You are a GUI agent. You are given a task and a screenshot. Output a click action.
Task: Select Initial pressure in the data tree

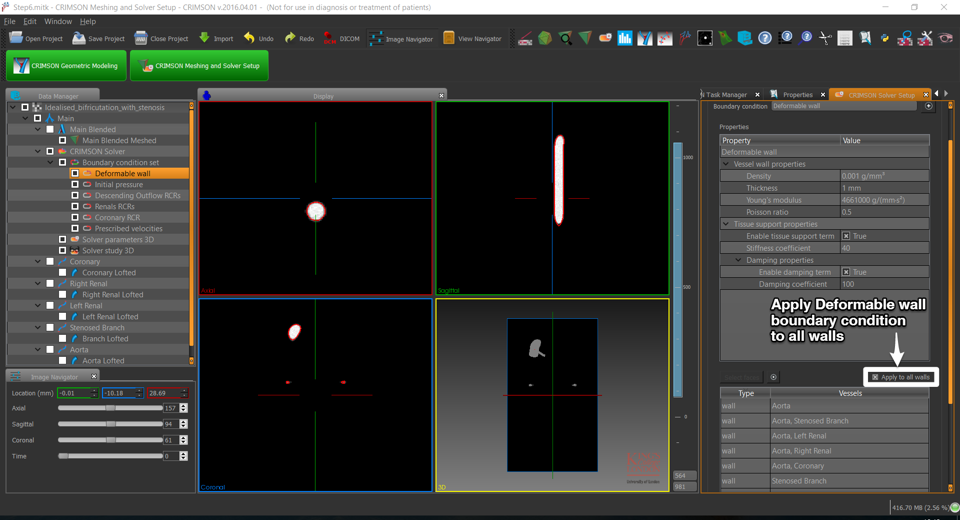click(118, 185)
